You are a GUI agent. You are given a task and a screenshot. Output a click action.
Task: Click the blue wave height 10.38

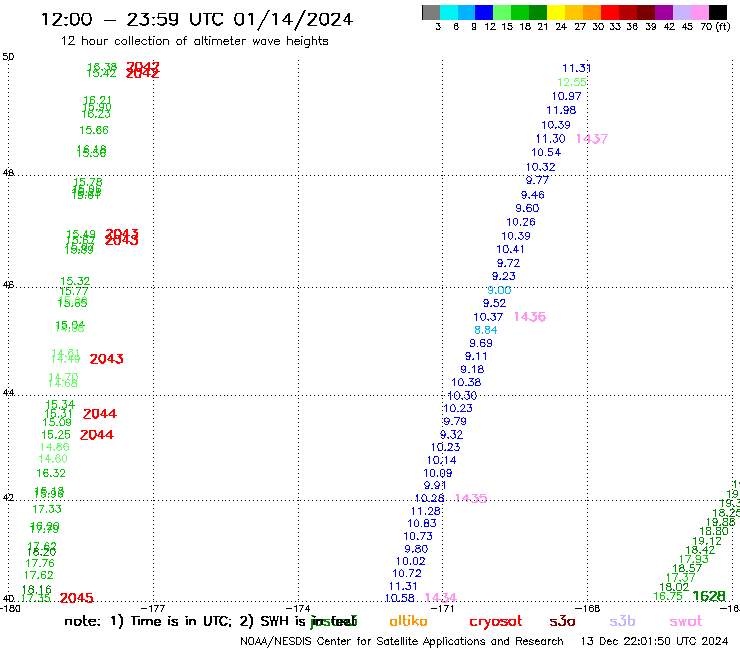(466, 382)
